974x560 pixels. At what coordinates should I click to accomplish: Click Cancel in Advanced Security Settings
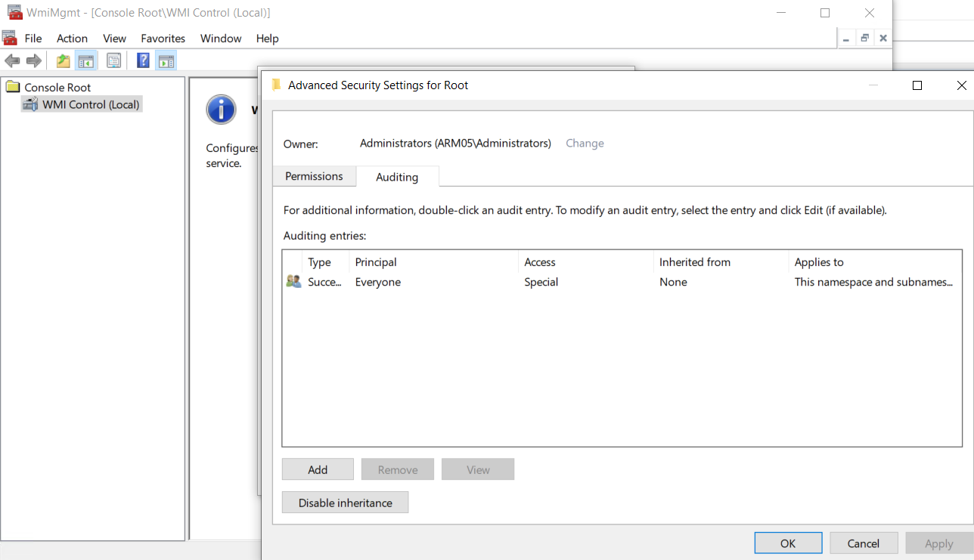[864, 543]
